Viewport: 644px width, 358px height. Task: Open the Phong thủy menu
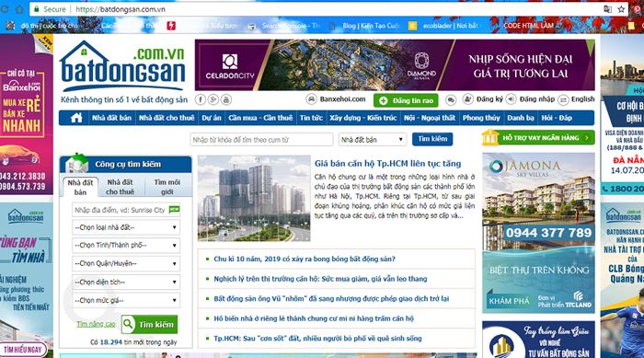click(x=481, y=118)
